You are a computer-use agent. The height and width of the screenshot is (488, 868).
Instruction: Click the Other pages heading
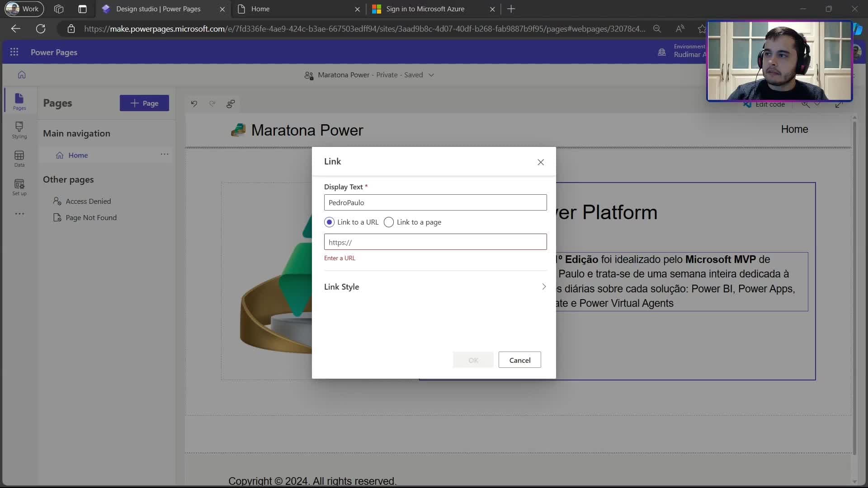click(68, 179)
